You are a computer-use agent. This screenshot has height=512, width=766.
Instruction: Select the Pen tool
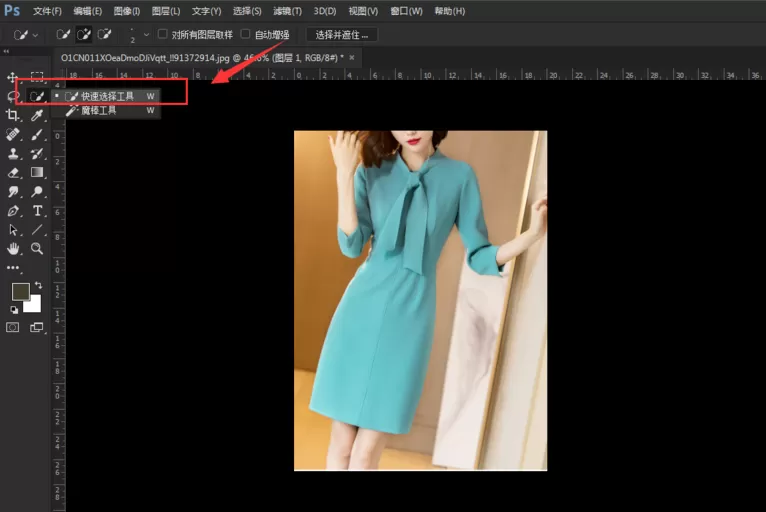(x=13, y=211)
